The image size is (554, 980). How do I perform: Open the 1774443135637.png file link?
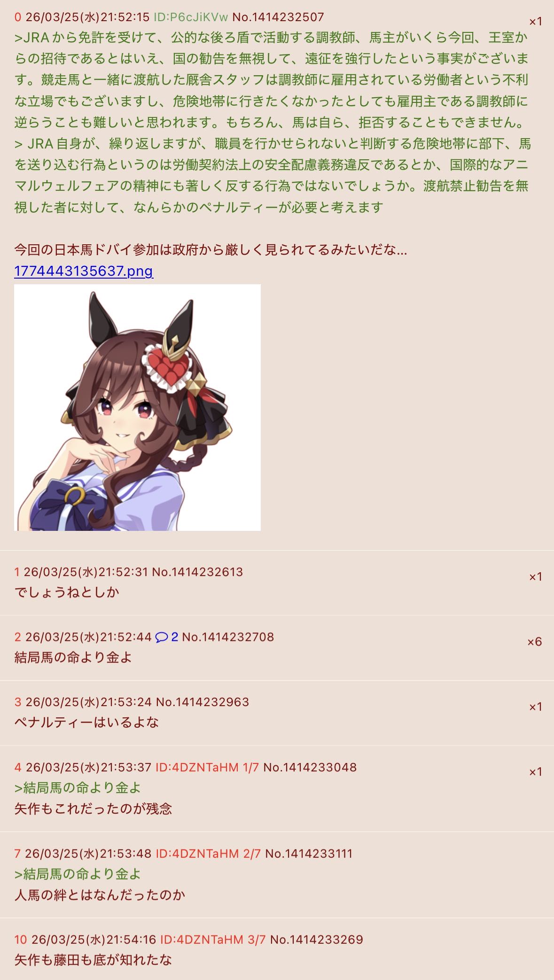pos(84,271)
